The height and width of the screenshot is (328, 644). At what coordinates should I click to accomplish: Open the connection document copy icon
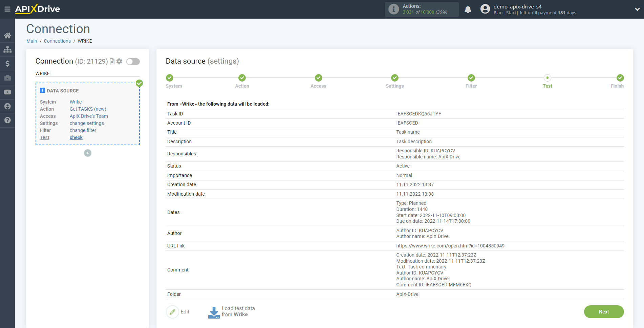(112, 61)
